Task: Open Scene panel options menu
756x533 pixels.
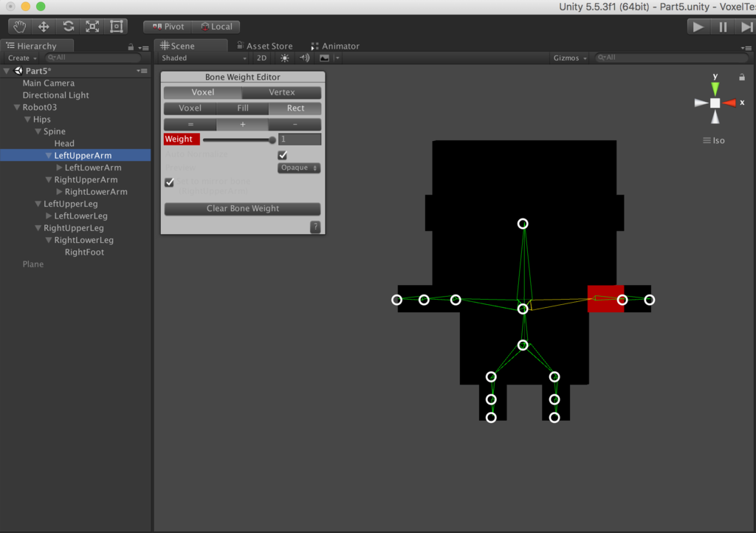Action: (x=746, y=48)
